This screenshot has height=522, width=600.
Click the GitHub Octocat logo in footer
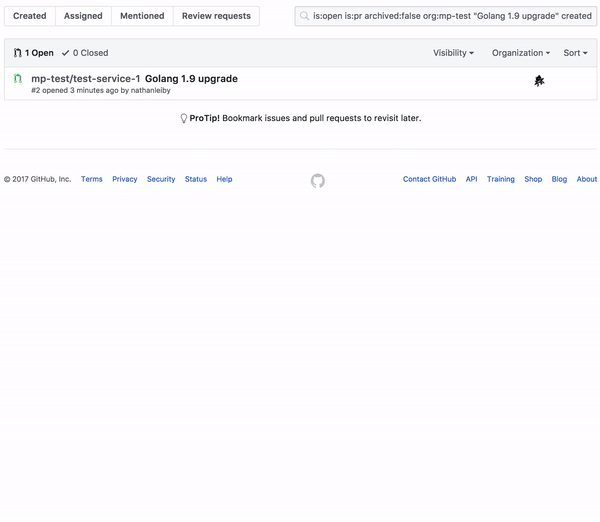pos(318,181)
